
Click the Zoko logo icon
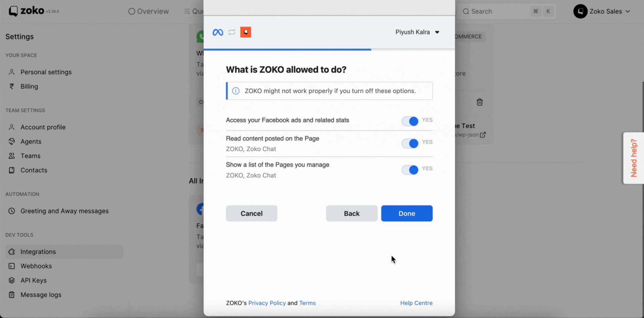[13, 11]
